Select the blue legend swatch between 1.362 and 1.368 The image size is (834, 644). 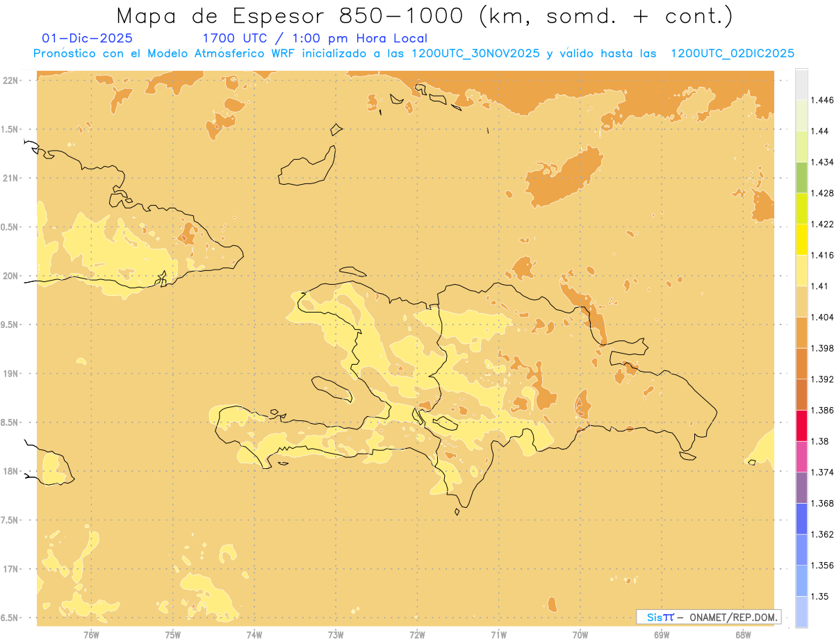(x=801, y=518)
